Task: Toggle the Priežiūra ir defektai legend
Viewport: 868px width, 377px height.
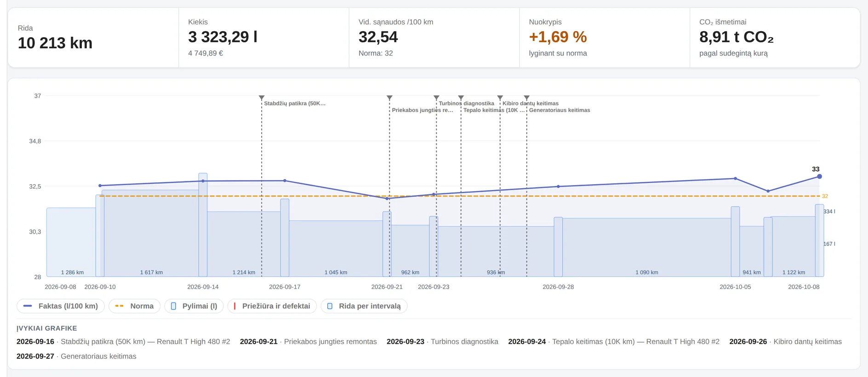Action: [272, 306]
